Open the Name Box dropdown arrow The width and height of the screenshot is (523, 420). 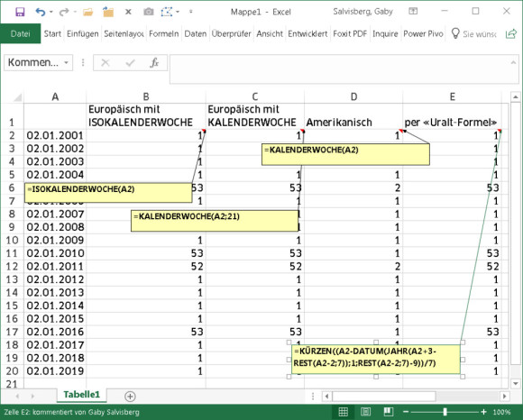click(x=67, y=63)
